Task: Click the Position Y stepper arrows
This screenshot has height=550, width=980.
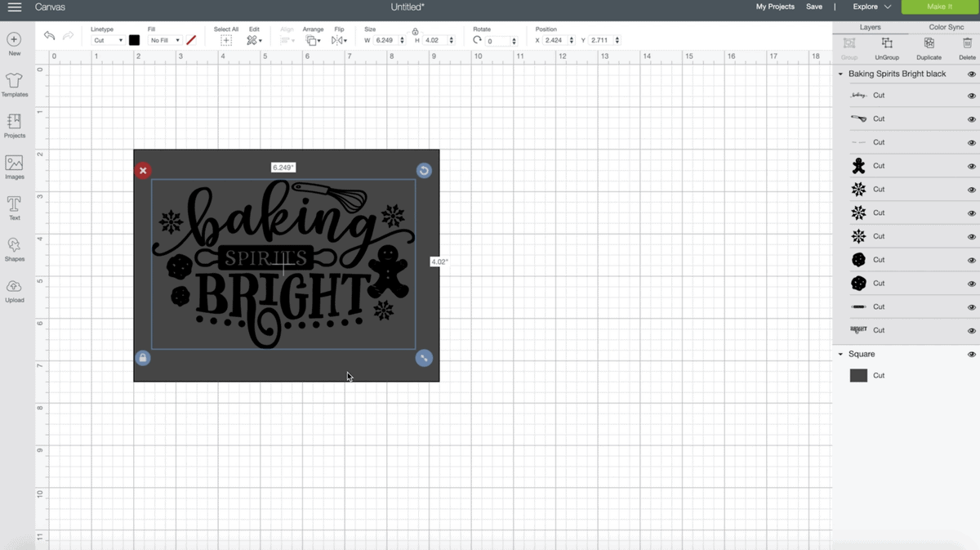Action: [x=617, y=40]
